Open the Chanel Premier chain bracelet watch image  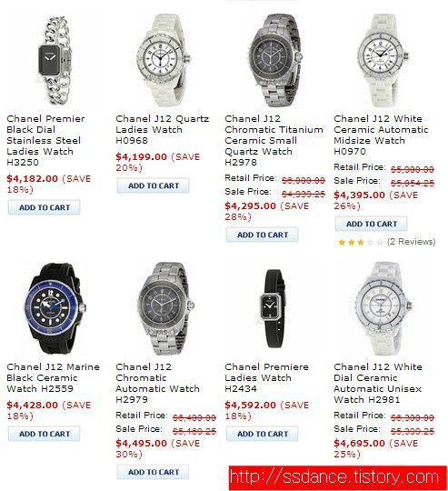point(55,62)
